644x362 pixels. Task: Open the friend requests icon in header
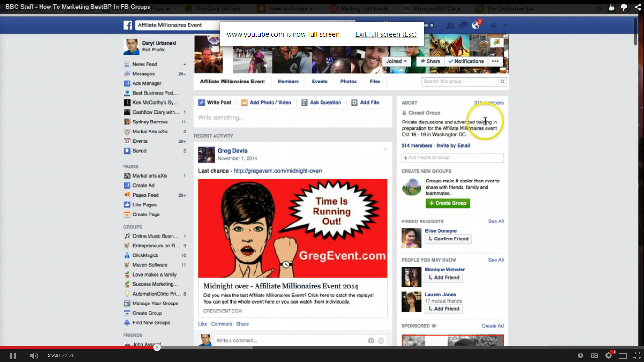coord(450,25)
